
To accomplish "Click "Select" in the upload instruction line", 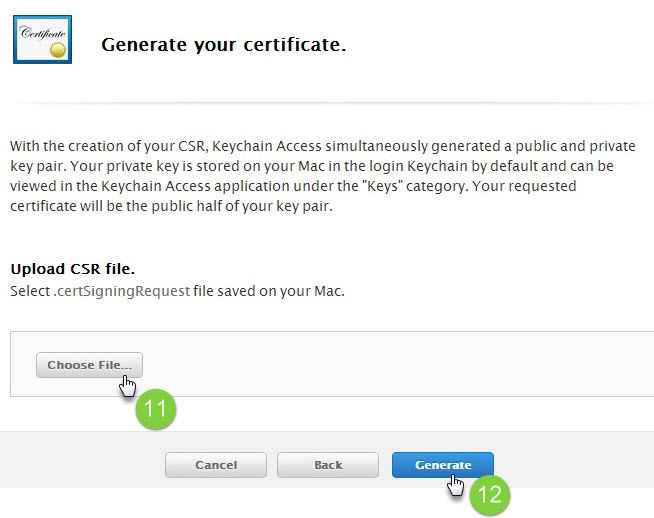I will tap(29, 291).
